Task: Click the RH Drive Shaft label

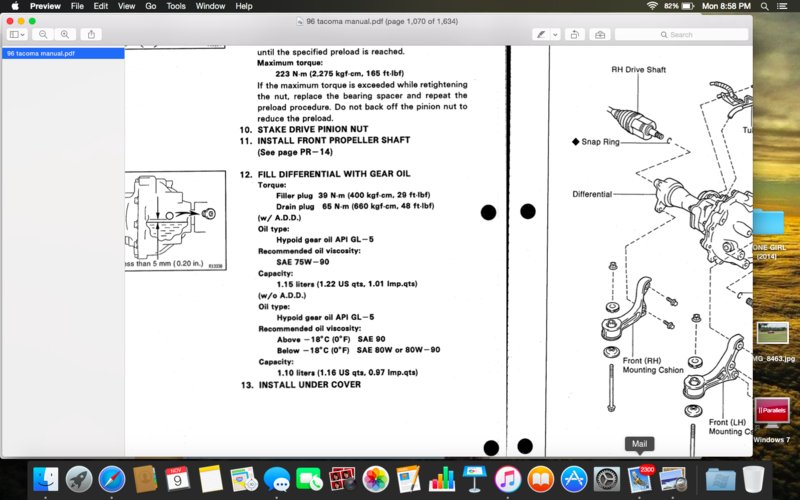Action: 638,70
